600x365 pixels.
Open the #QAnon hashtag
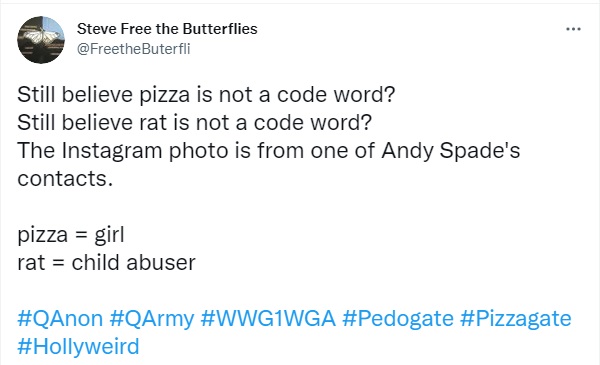coord(60,318)
